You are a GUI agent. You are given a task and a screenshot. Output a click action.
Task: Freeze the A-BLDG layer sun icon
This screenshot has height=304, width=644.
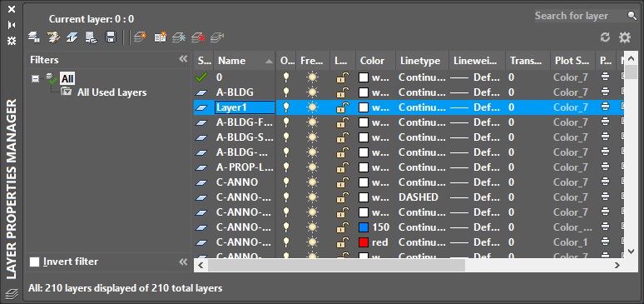click(313, 92)
